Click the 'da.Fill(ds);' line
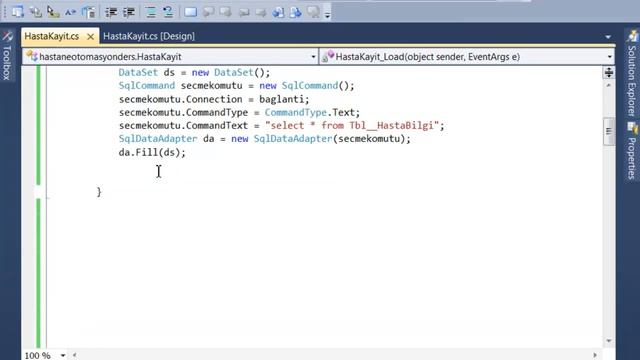640x360 pixels. click(x=152, y=153)
